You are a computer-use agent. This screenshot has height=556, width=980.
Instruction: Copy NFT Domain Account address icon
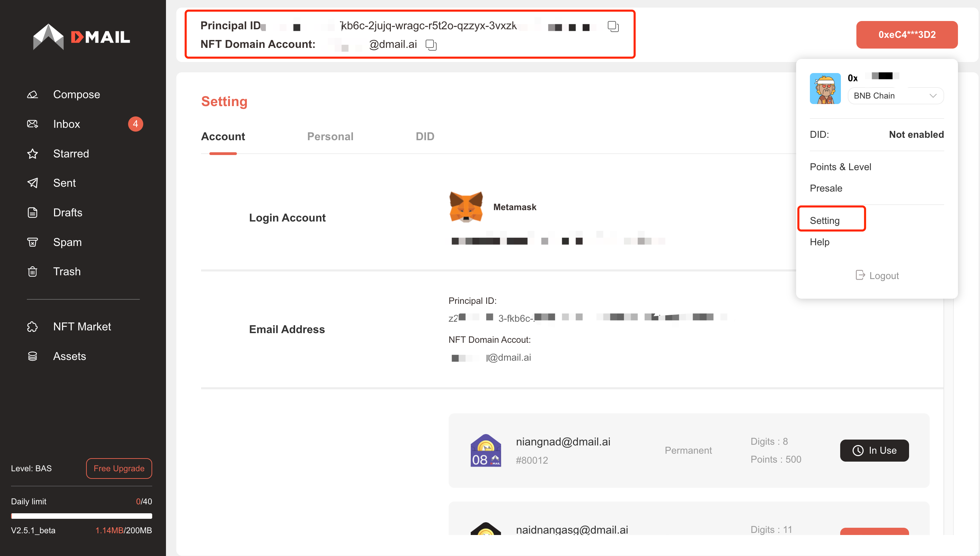pyautogui.click(x=431, y=45)
